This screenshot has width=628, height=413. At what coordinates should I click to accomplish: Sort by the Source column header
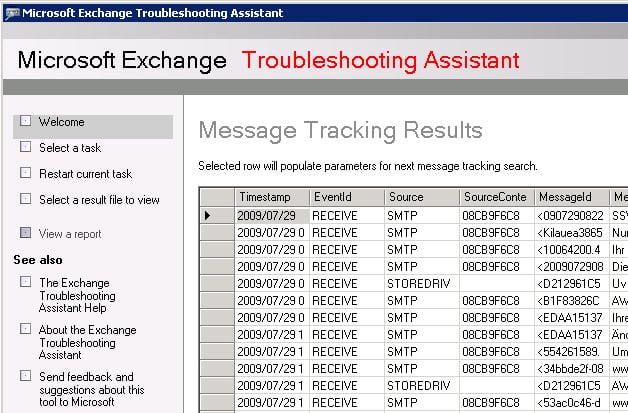tap(422, 197)
